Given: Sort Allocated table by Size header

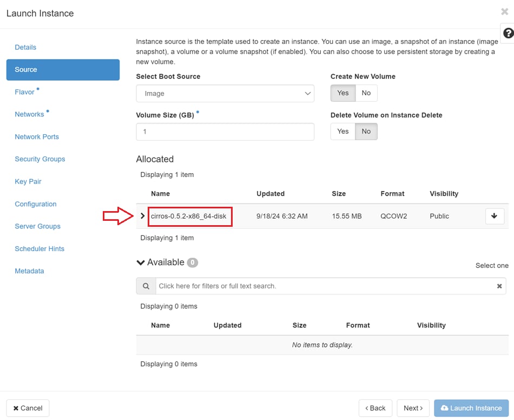Looking at the screenshot, I should 339,193.
